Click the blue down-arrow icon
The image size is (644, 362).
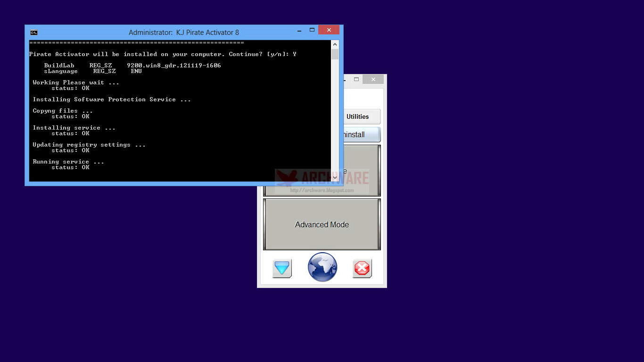click(282, 268)
